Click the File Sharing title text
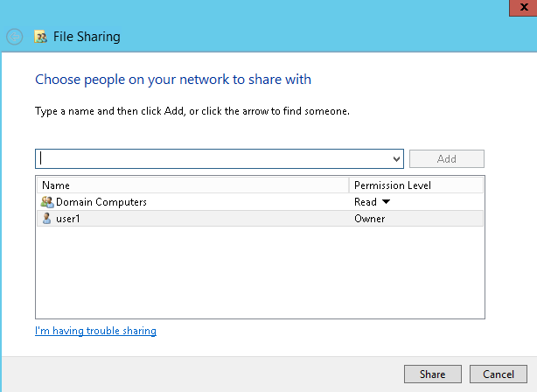The width and height of the screenshot is (537, 392). pyautogui.click(x=87, y=37)
